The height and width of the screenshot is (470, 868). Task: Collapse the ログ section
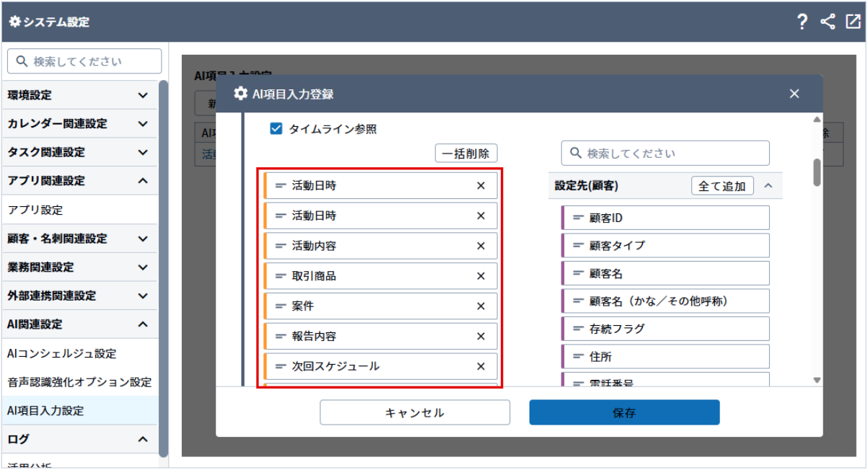[143, 439]
